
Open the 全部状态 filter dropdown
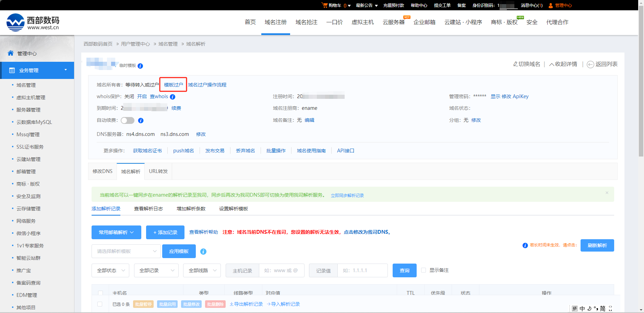[110, 270]
